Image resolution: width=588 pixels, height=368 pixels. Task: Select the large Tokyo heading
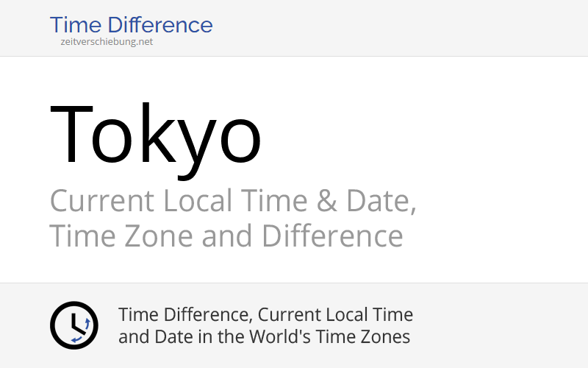(156, 136)
